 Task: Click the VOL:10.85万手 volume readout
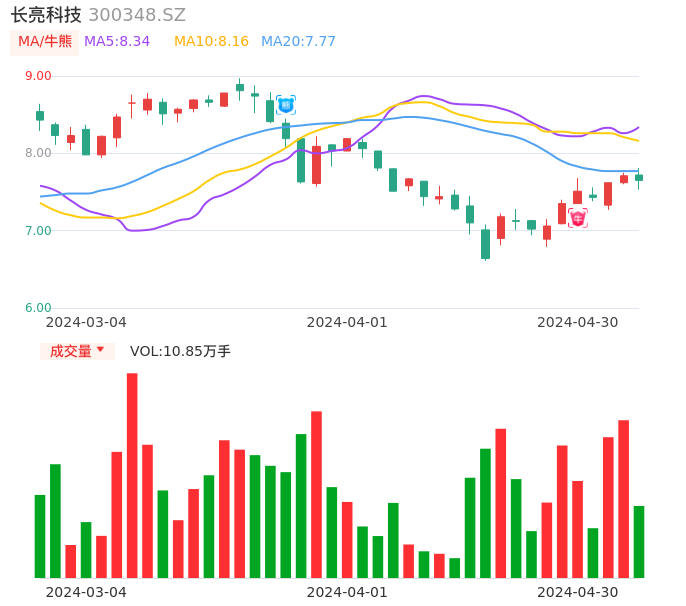pyautogui.click(x=180, y=351)
